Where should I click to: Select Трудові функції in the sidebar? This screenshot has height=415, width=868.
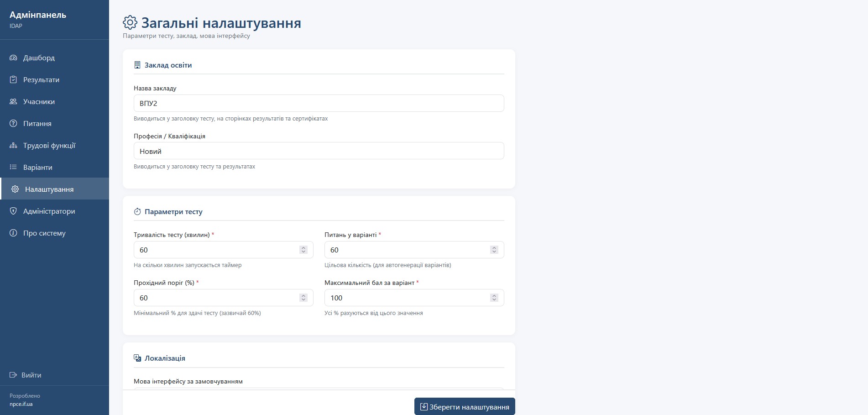(x=54, y=146)
